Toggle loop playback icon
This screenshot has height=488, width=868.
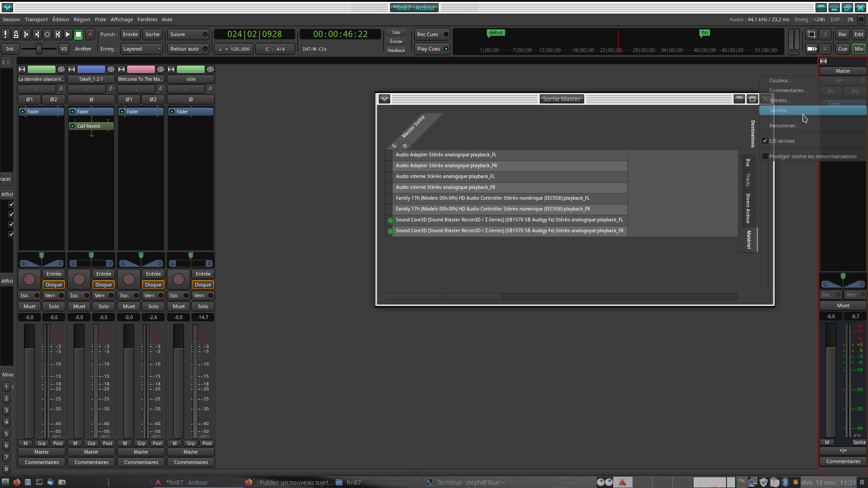tap(47, 34)
